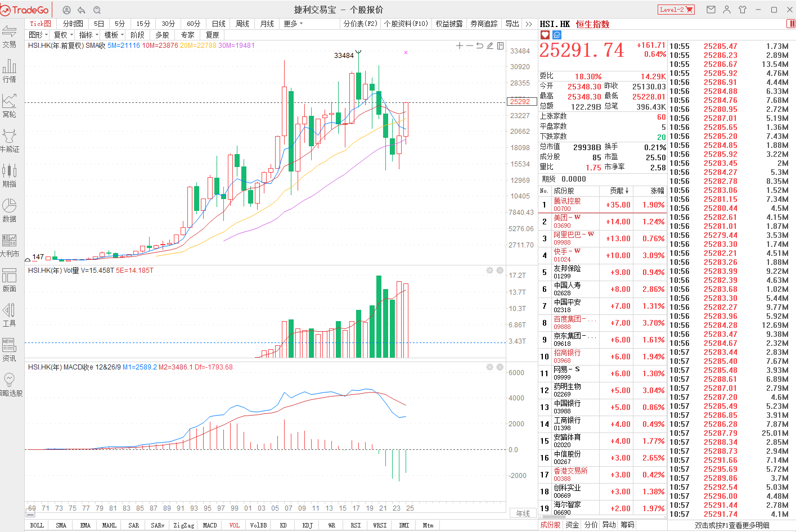Open the 复权 dropdown

click(x=63, y=35)
